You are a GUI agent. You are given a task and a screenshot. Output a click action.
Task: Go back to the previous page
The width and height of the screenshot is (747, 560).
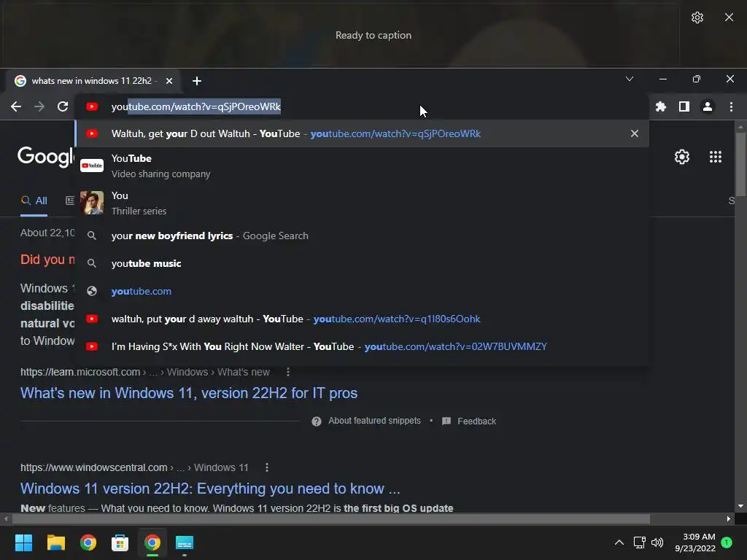[x=16, y=106]
